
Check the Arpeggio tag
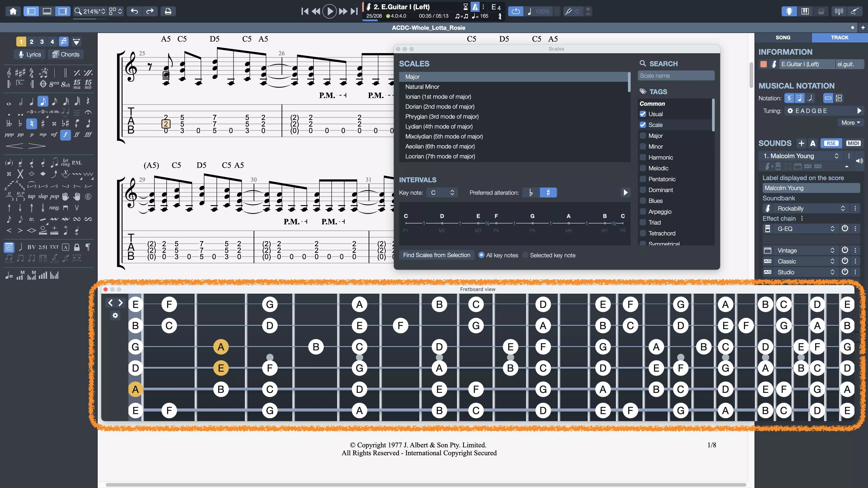pyautogui.click(x=643, y=212)
